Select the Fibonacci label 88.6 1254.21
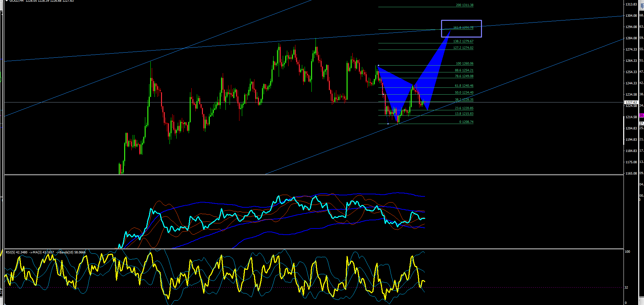 coord(464,70)
